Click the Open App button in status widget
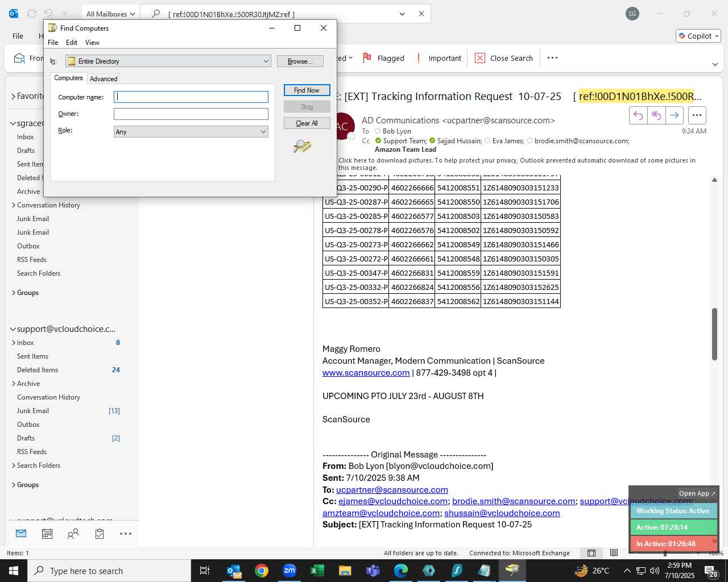The width and height of the screenshot is (728, 582). 697,493
